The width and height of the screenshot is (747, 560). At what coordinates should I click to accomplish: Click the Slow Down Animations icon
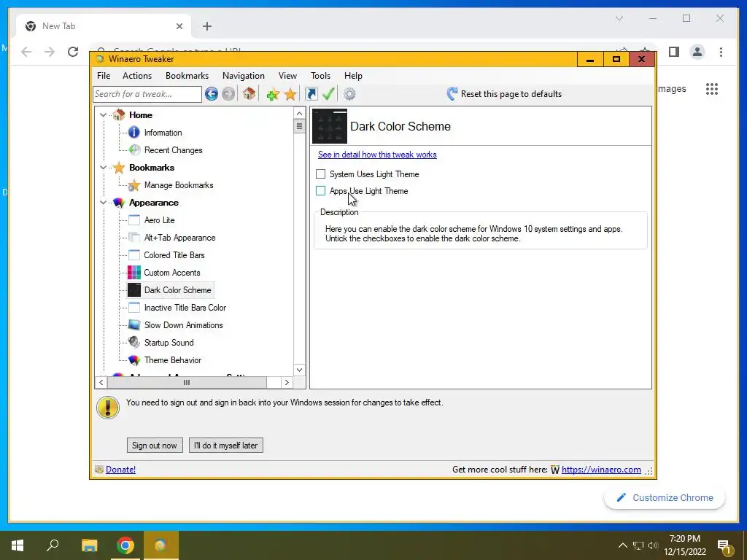pos(134,325)
